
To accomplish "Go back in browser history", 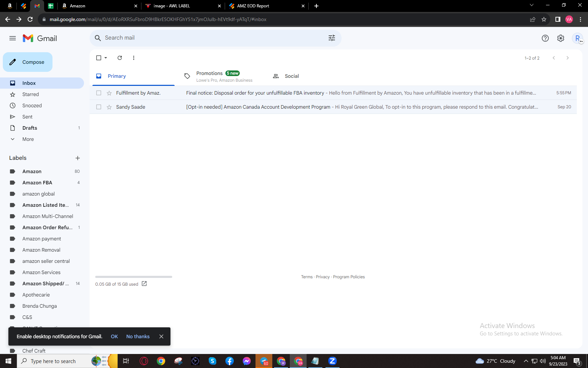I will point(8,19).
